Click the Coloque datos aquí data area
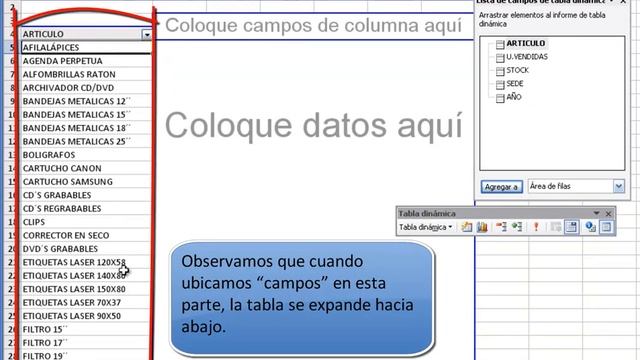The width and height of the screenshot is (640, 360). coord(314,126)
